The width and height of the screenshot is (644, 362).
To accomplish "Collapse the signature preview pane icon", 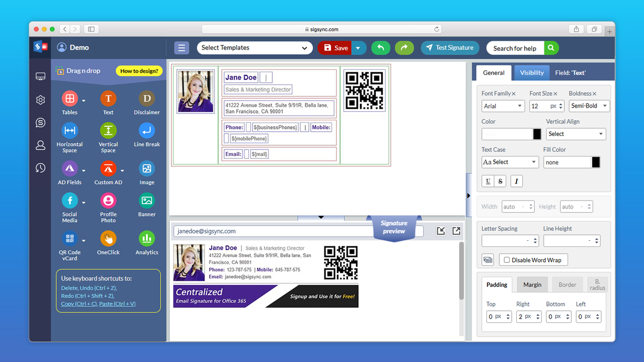I will pyautogui.click(x=441, y=231).
